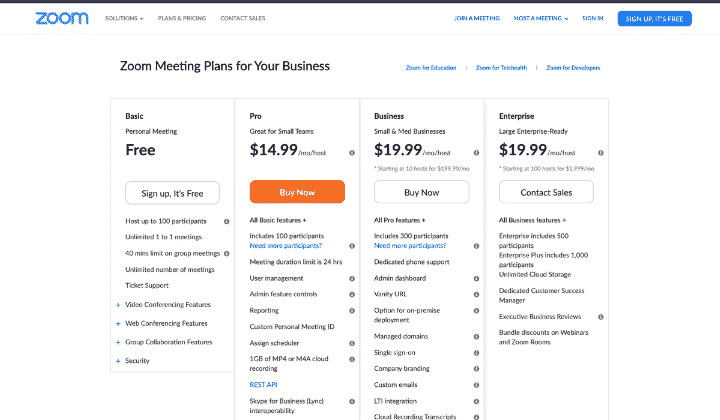Open info icon for Executive Business Reviews
Viewport: 720px width, 420px height.
tap(601, 317)
